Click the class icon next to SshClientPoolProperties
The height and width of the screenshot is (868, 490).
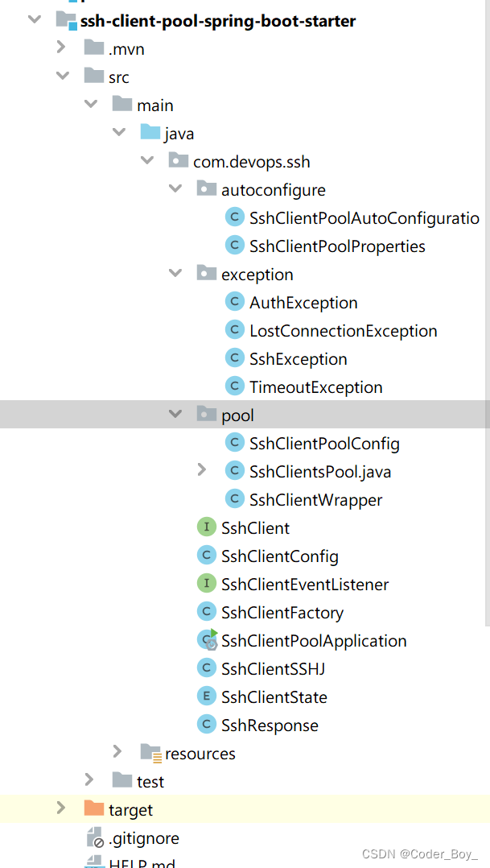coord(234,246)
